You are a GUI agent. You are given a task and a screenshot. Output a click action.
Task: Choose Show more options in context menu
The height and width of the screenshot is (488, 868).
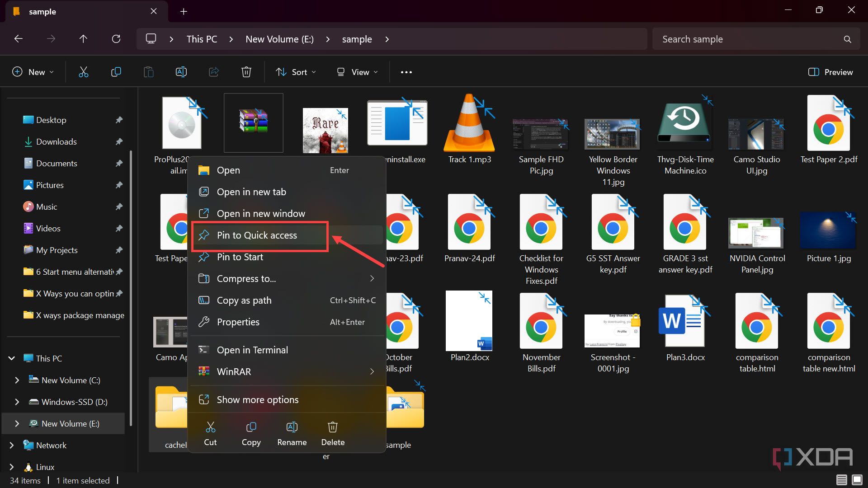pos(257,400)
